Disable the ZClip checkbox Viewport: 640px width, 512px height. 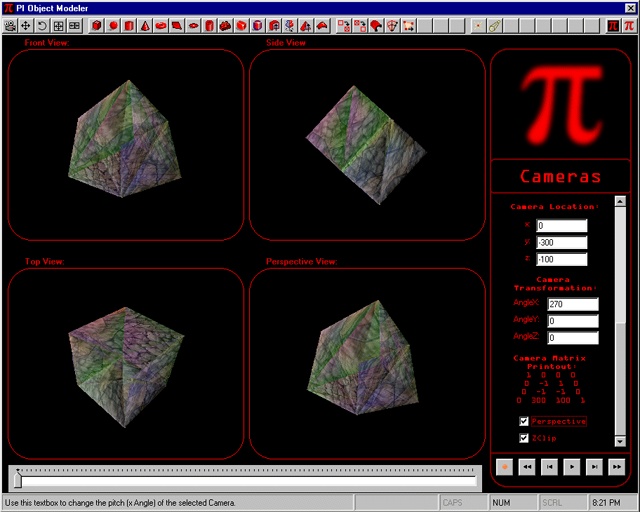(x=524, y=438)
